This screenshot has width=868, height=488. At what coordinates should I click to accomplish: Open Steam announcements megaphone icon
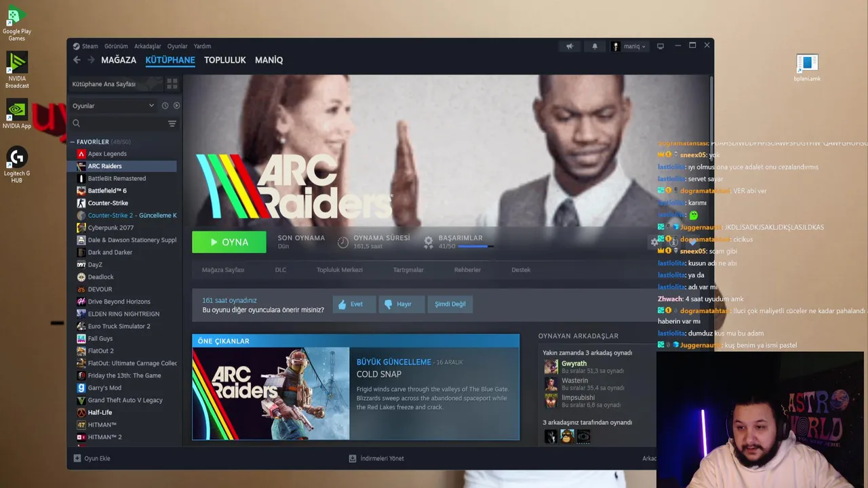click(570, 46)
